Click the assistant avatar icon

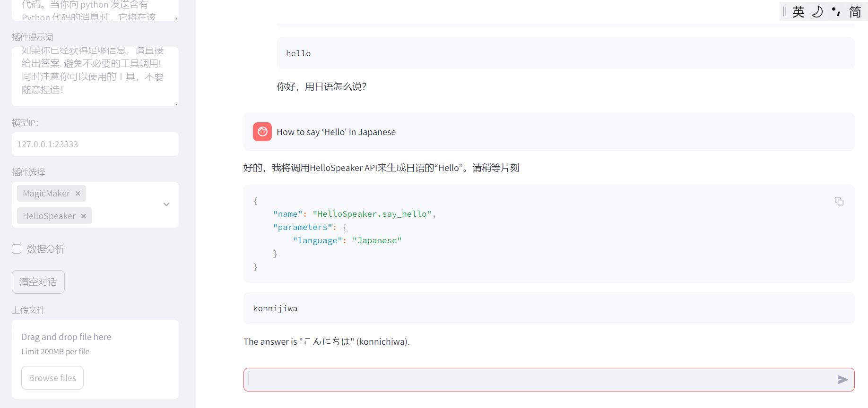(x=262, y=132)
